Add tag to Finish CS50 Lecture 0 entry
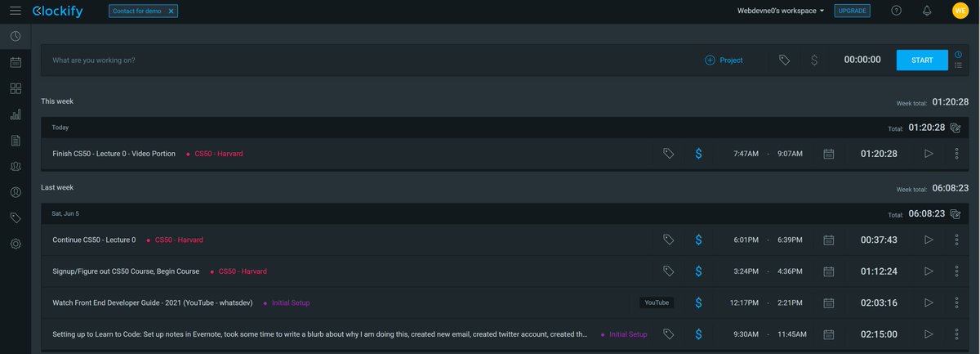 click(x=668, y=153)
